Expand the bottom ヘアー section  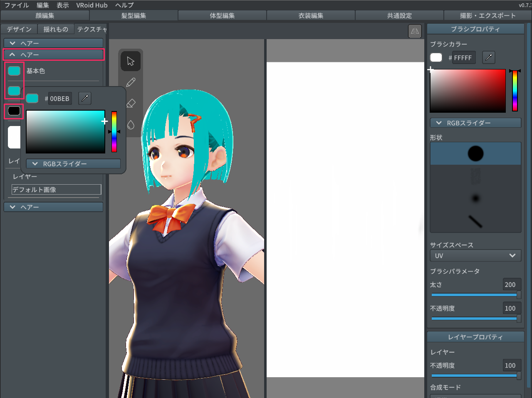(53, 207)
